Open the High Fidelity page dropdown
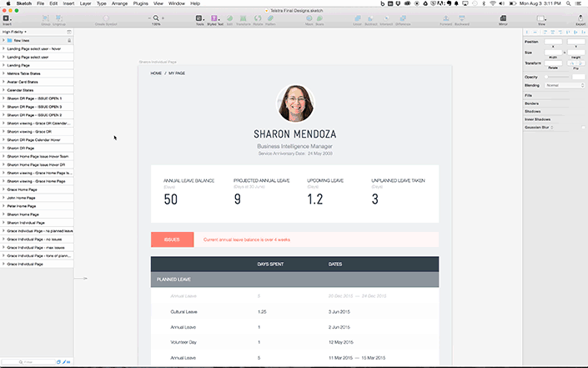 point(14,32)
